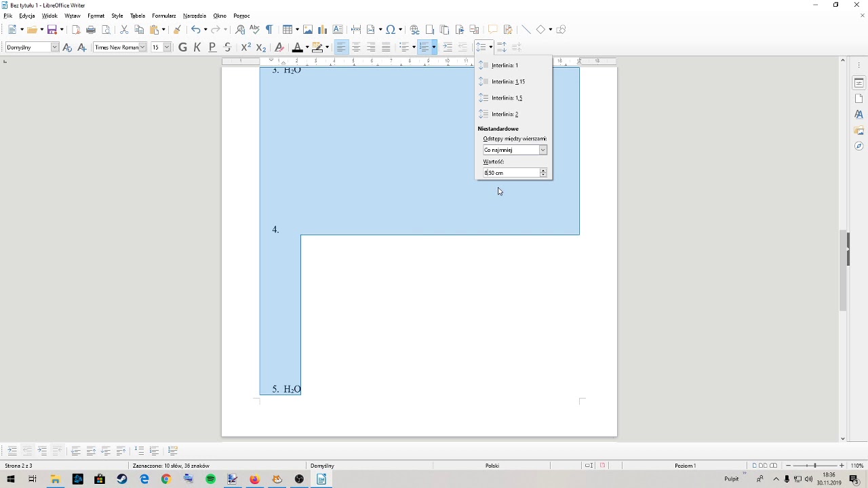Open paragraph style Domyślny dropdown
Viewport: 868px width, 488px height.
pyautogui.click(x=55, y=47)
